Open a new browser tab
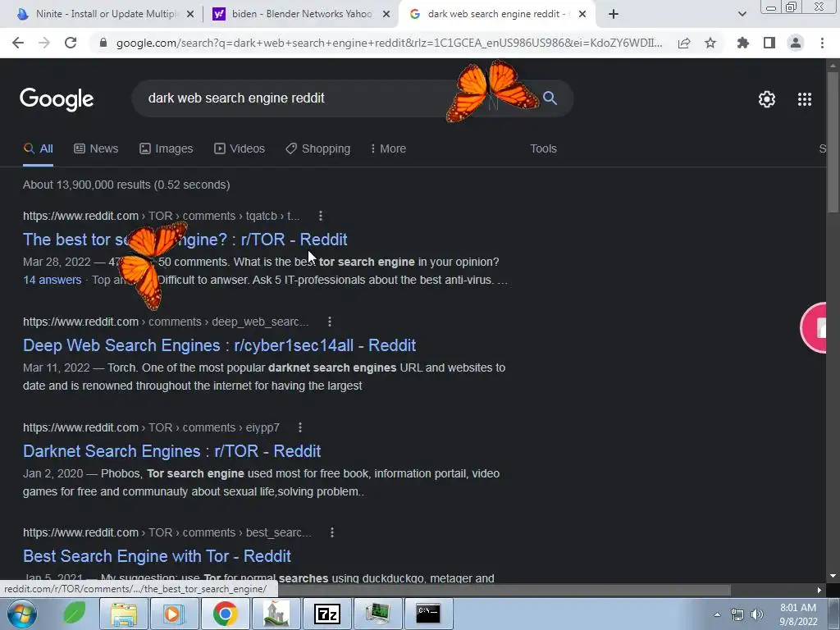The height and width of the screenshot is (630, 840). pos(614,14)
